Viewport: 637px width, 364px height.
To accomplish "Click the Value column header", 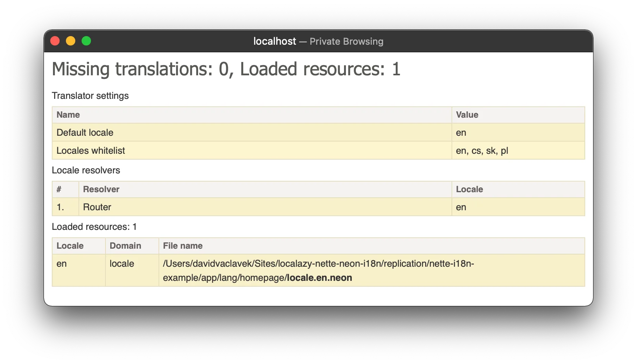I will pos(467,115).
